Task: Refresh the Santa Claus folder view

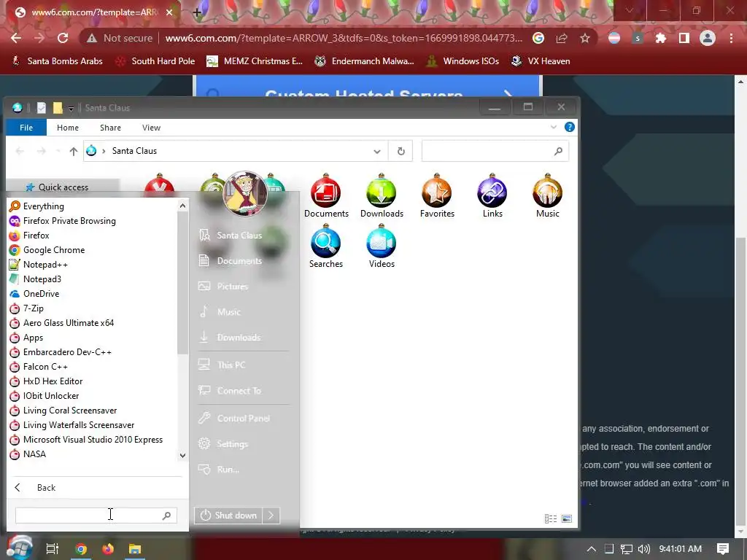Action: (401, 152)
